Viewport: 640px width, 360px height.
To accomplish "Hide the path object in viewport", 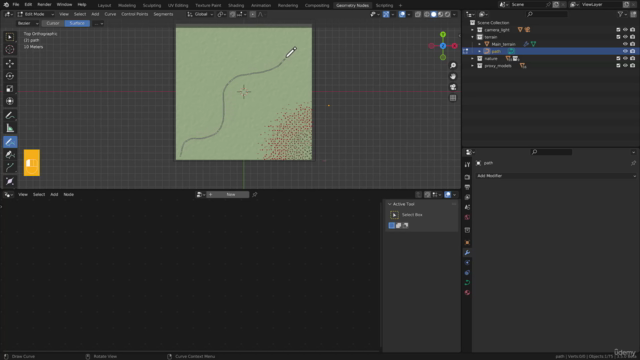I will point(625,51).
